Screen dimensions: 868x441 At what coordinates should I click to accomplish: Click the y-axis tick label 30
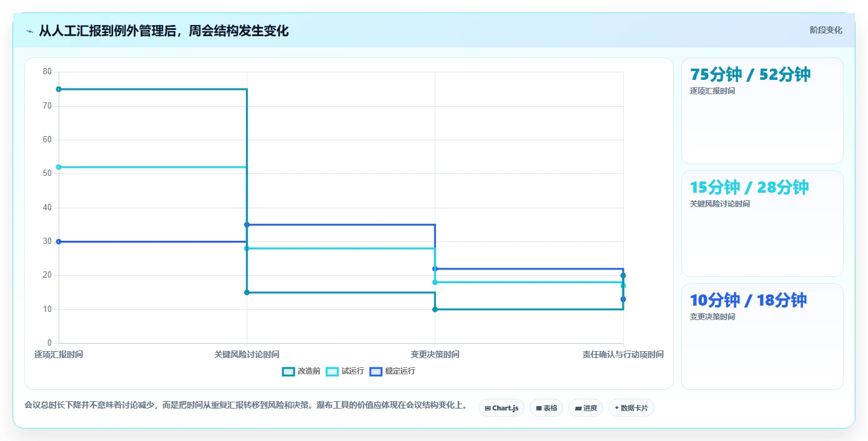click(47, 241)
